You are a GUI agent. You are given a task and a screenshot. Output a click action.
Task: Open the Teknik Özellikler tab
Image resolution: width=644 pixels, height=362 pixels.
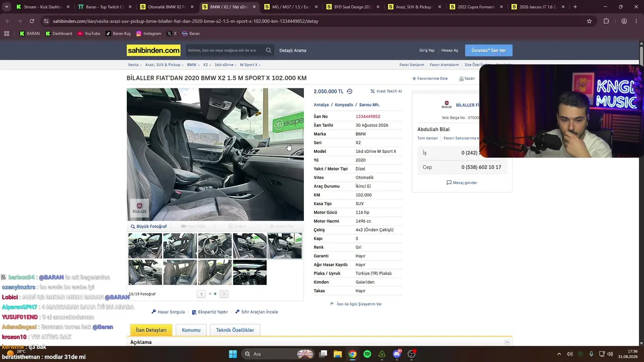(235, 330)
